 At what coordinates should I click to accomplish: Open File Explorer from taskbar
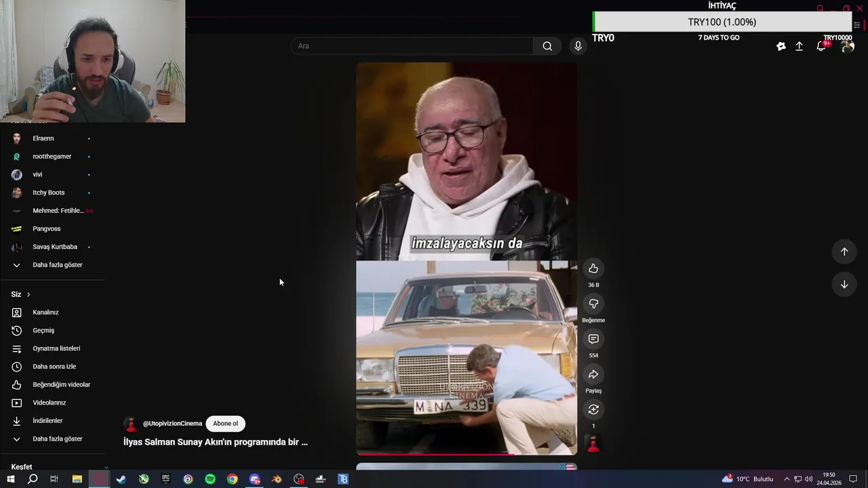pyautogui.click(x=77, y=479)
